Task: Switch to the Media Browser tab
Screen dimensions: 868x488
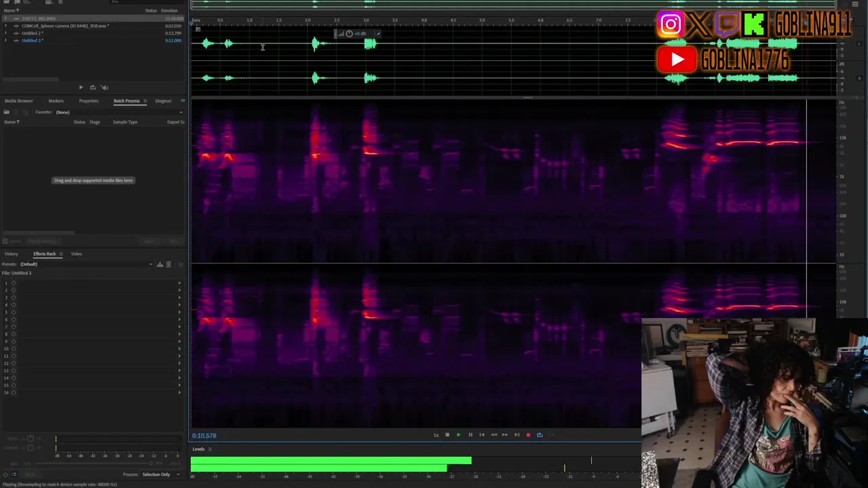Action: (19, 101)
